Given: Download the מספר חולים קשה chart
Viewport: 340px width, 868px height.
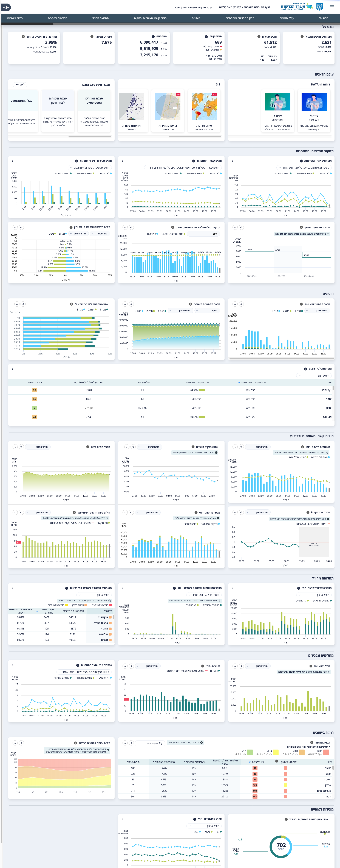Looking at the screenshot, I should point(15,447).
